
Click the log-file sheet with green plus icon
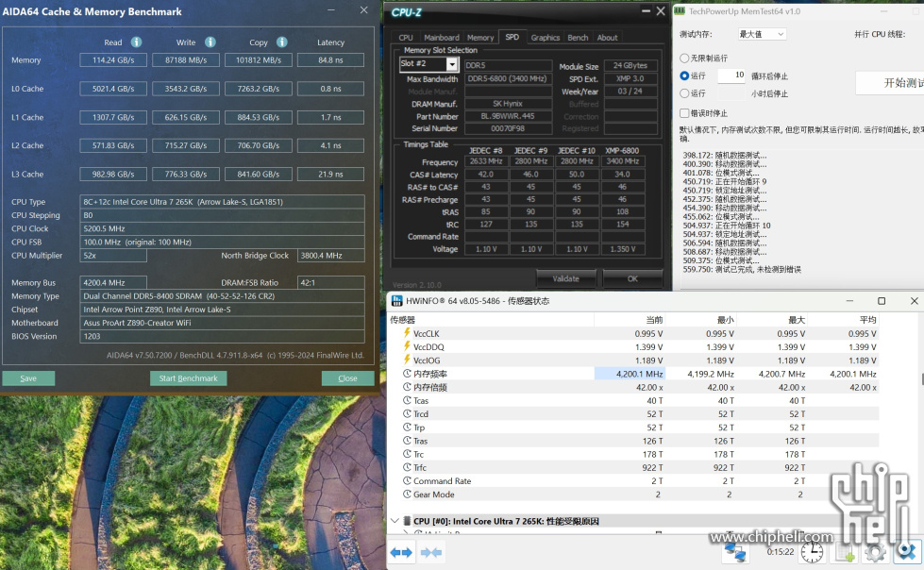843,552
